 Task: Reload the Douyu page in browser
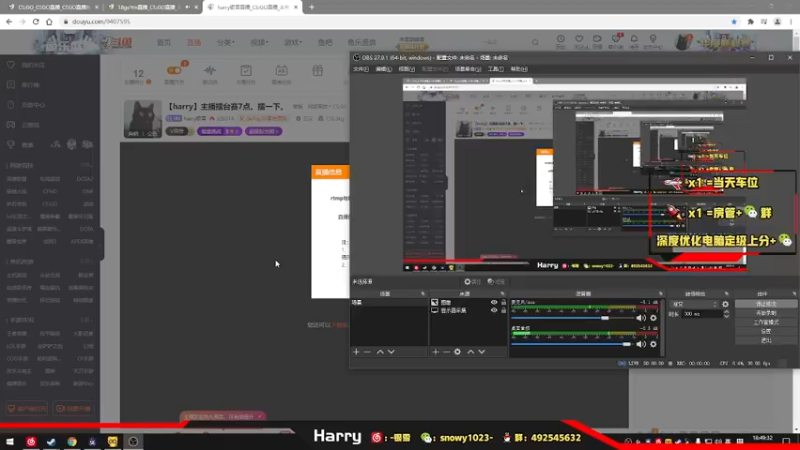(36, 22)
